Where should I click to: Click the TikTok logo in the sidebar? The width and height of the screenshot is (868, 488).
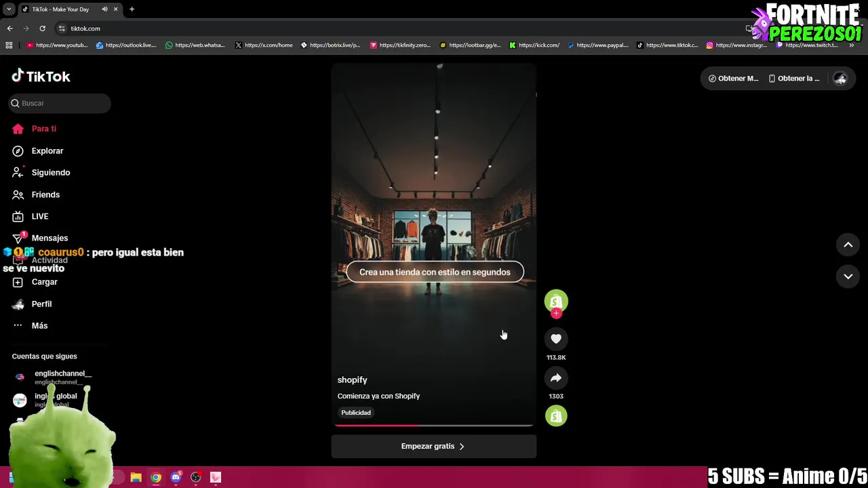click(41, 77)
